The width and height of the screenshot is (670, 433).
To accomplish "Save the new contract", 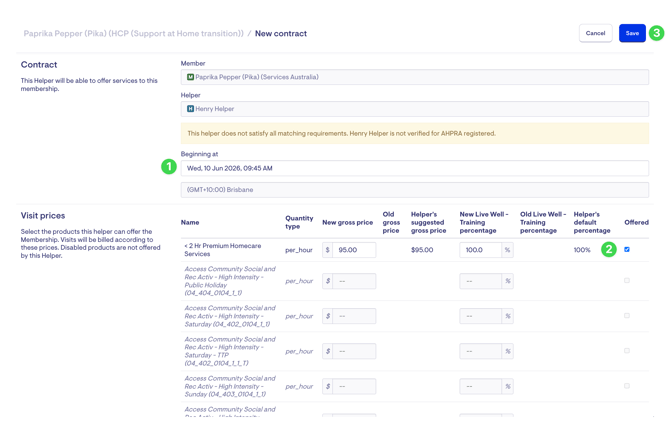I will (x=632, y=33).
